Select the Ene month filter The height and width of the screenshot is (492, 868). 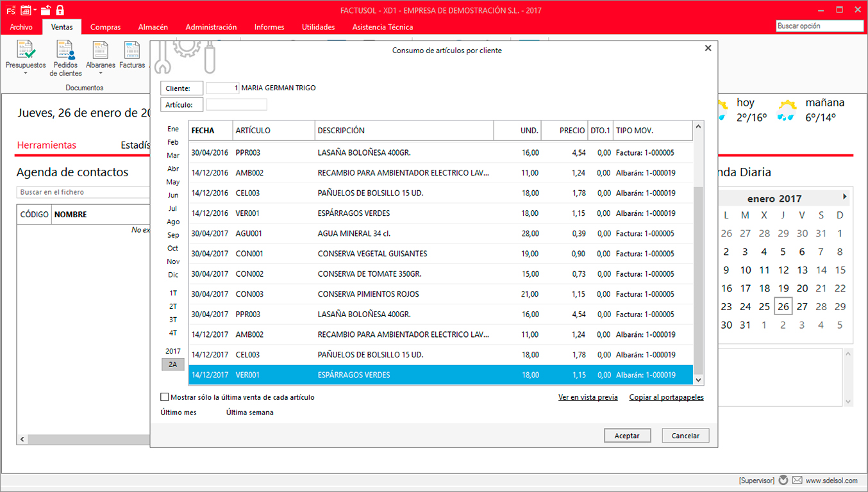coord(173,129)
